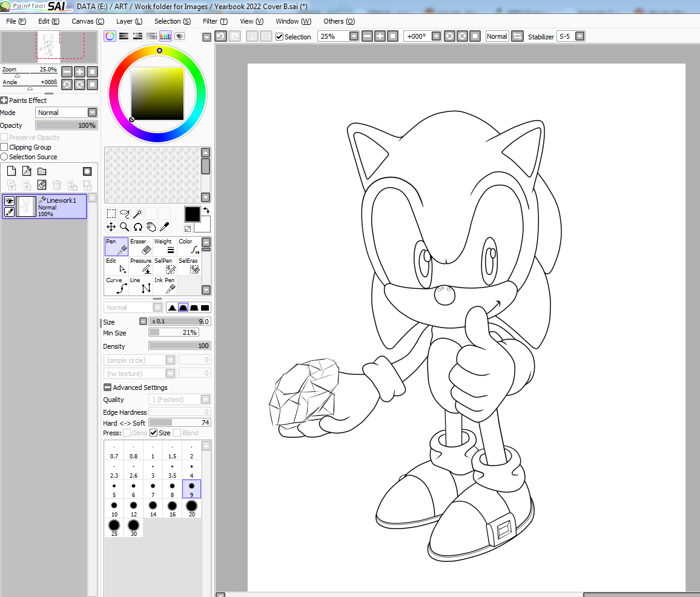Select the Curve tool

[116, 285]
